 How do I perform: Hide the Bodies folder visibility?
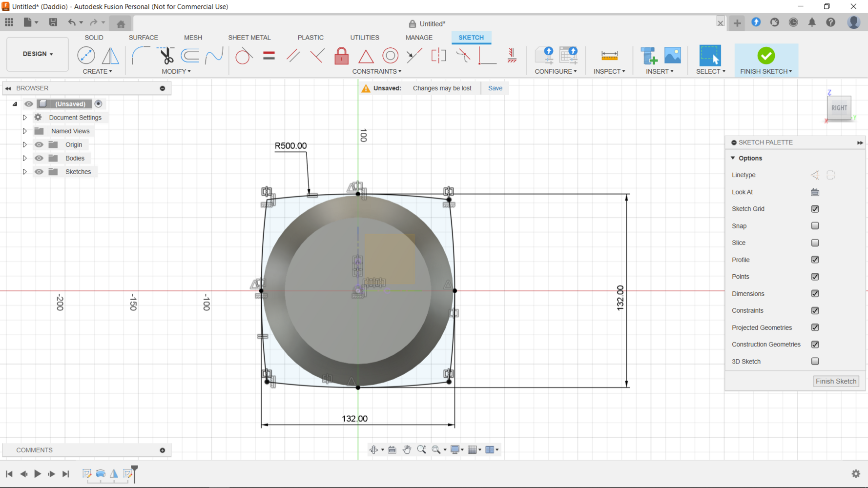pos(39,158)
